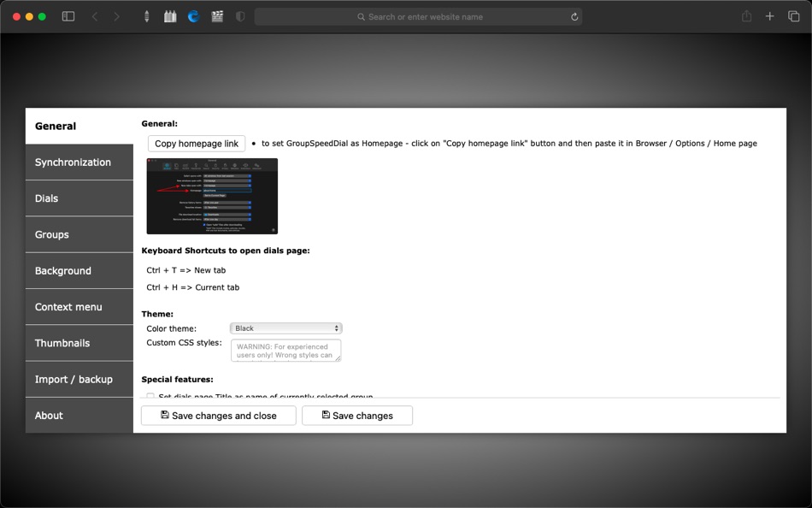This screenshot has width=812, height=508.
Task: Click into the Custom CSS styles textarea
Action: 285,351
